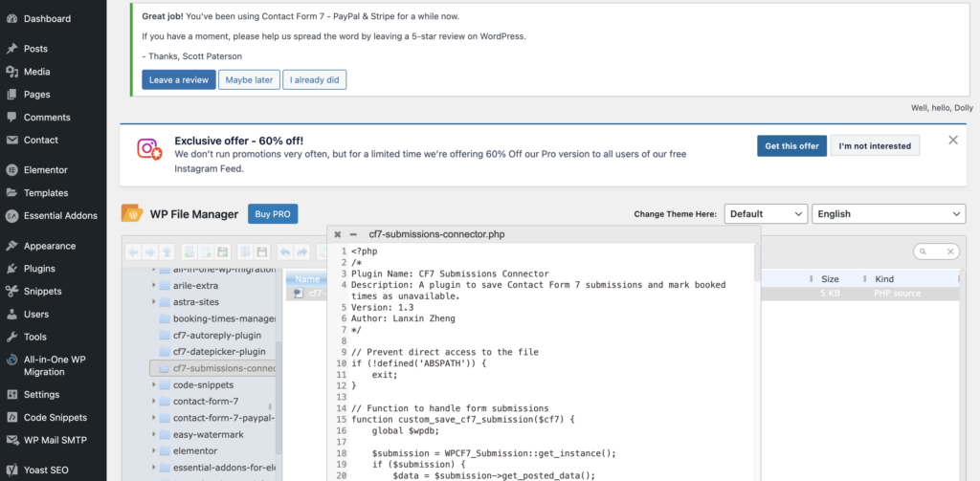
Task: Expand the code-snippets folder arrow
Action: [154, 384]
